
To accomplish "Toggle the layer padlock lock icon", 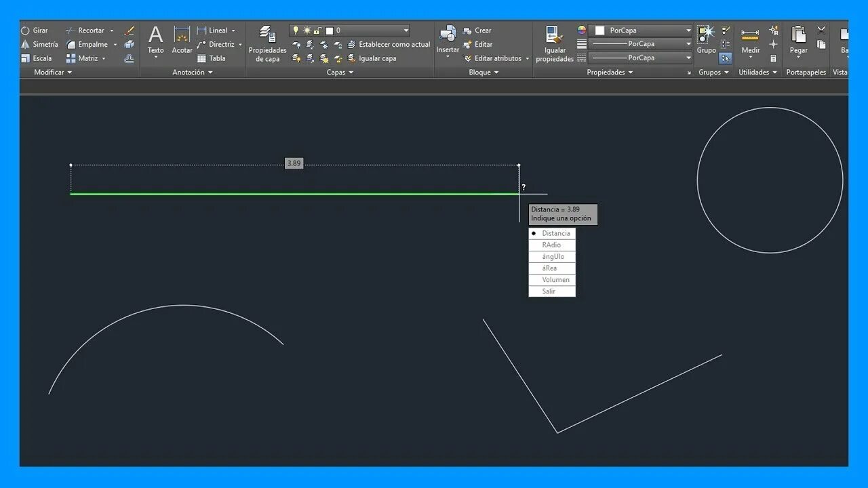I will point(317,30).
